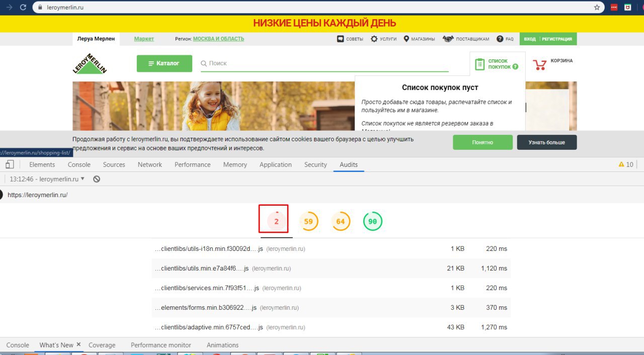
Task: Open the red password manager extension
Action: pos(614,8)
